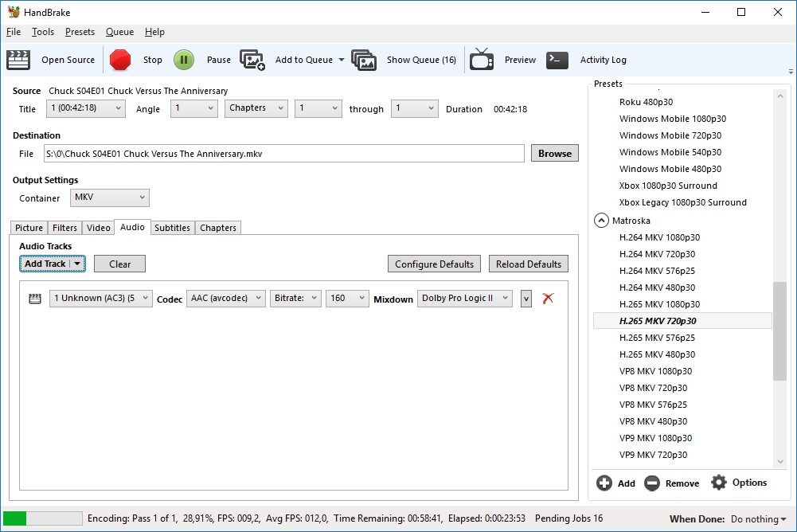Click the encoding progress bar
The image size is (797, 532).
(43, 518)
